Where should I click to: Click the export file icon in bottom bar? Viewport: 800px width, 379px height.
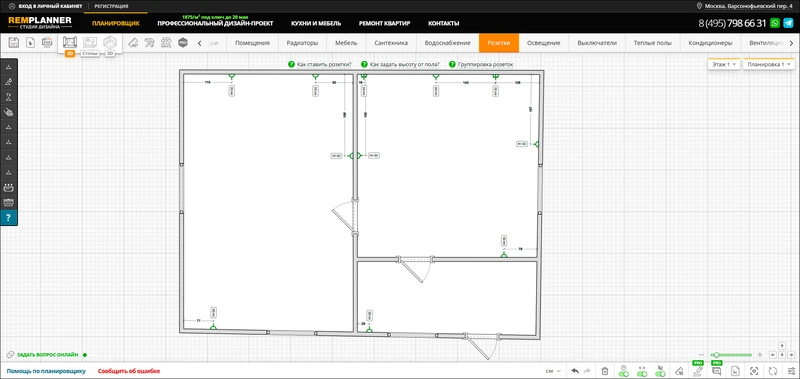735,371
